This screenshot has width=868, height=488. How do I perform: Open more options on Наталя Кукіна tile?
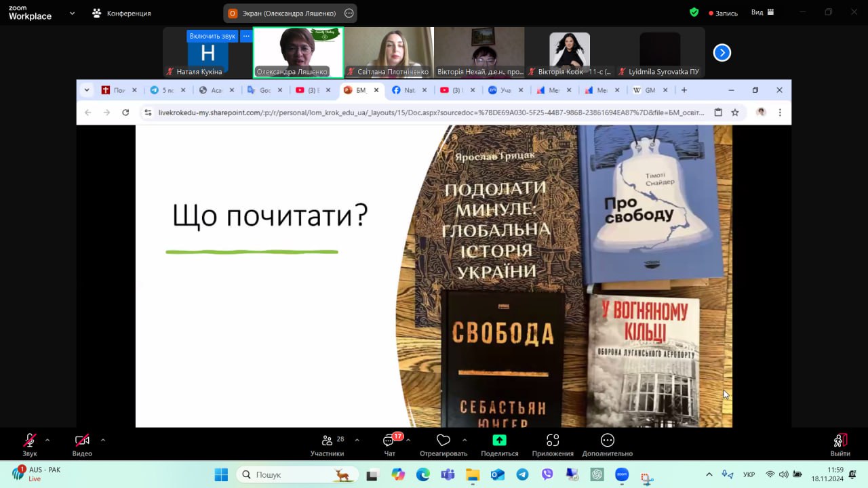[x=245, y=36]
